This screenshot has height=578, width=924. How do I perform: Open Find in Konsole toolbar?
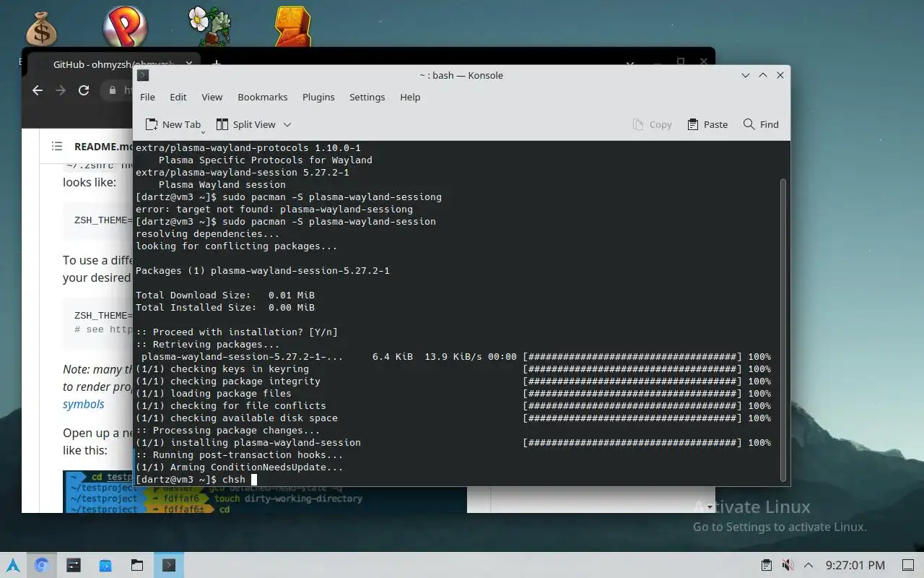[761, 124]
